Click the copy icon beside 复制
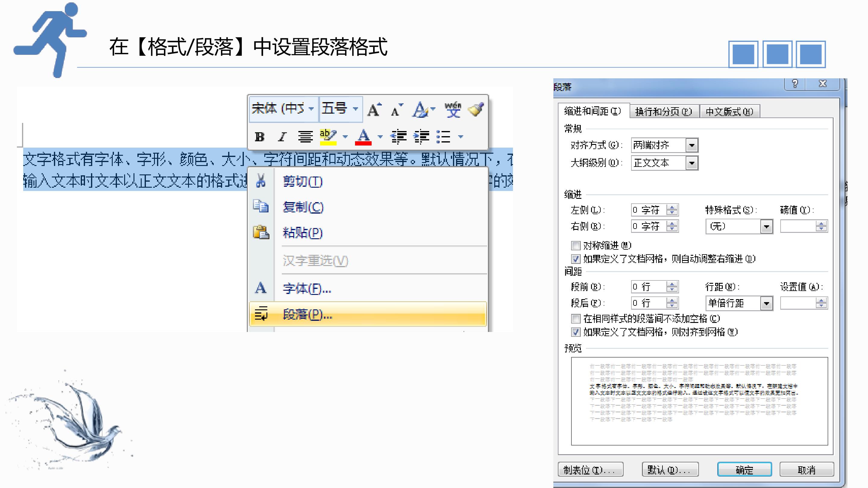The image size is (868, 488). point(260,206)
